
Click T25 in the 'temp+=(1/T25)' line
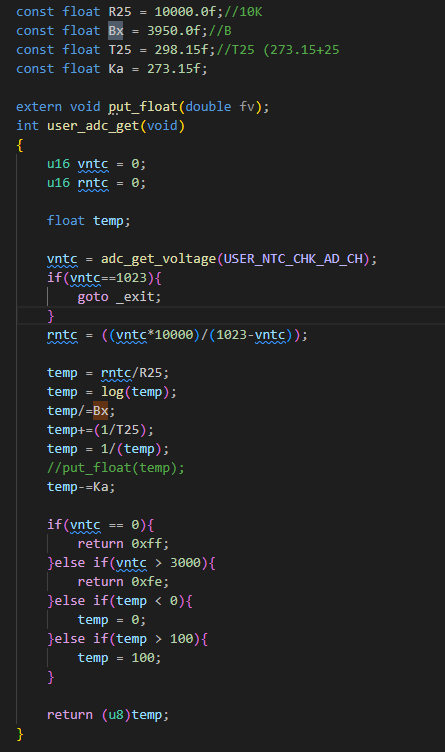tap(128, 430)
